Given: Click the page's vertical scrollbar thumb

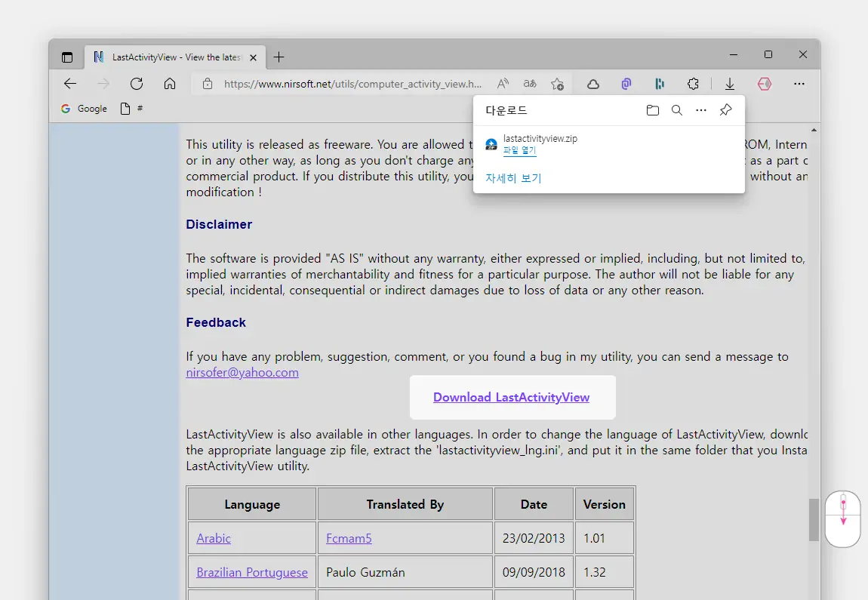Looking at the screenshot, I should point(813,520).
